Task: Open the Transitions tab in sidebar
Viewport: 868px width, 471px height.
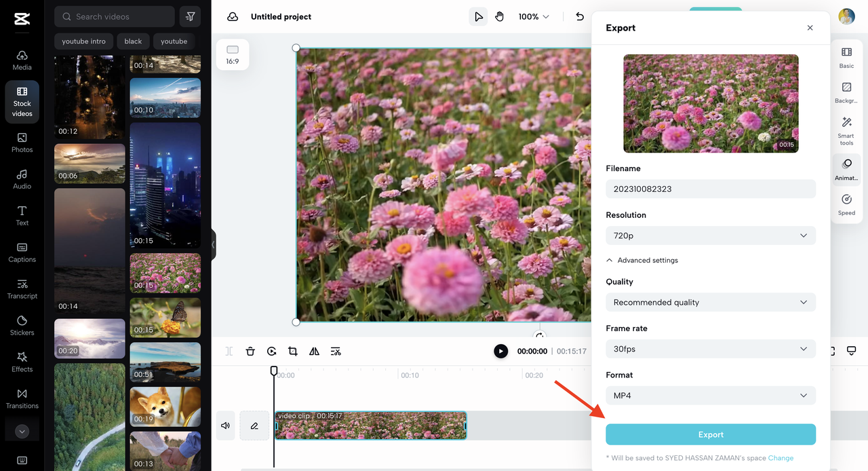Action: coord(22,398)
